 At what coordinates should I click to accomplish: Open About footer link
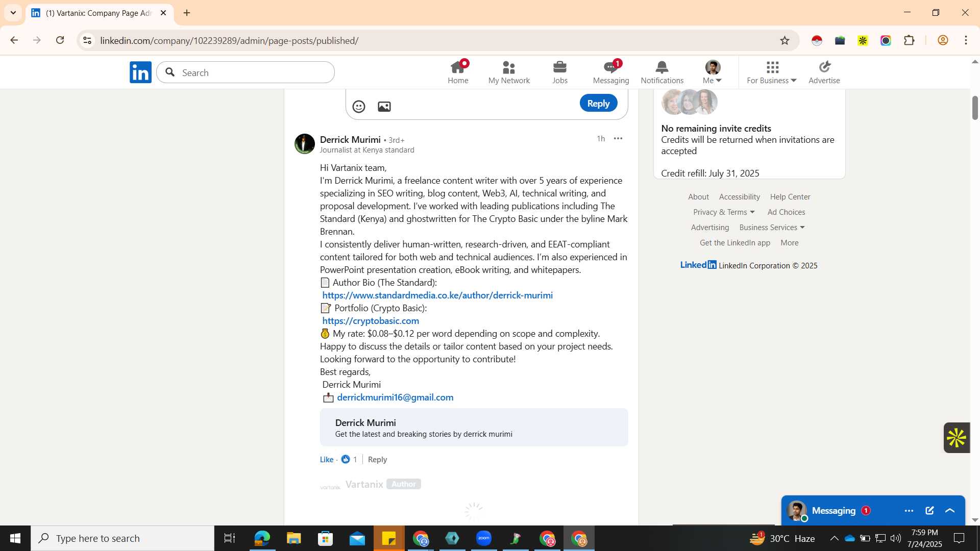click(x=698, y=197)
